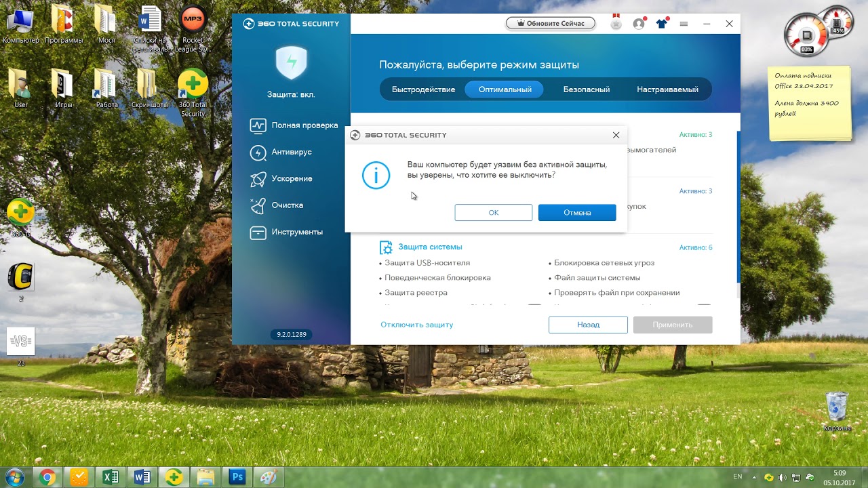Click the Отключить защиту link
The width and height of the screenshot is (868, 488).
pyautogui.click(x=416, y=325)
